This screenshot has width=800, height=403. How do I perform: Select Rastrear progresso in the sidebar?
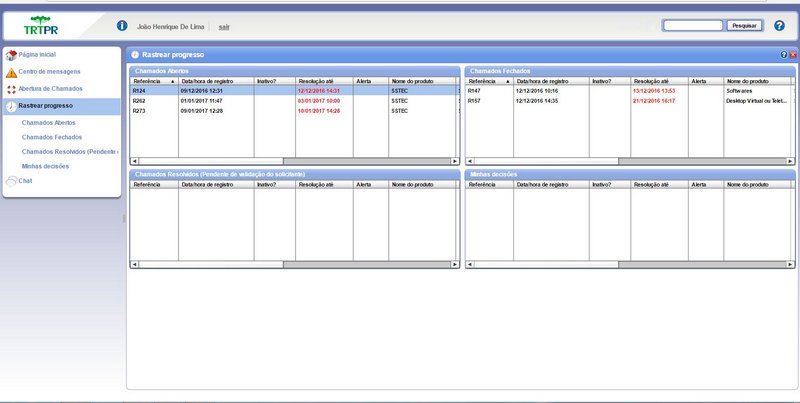pyautogui.click(x=45, y=106)
